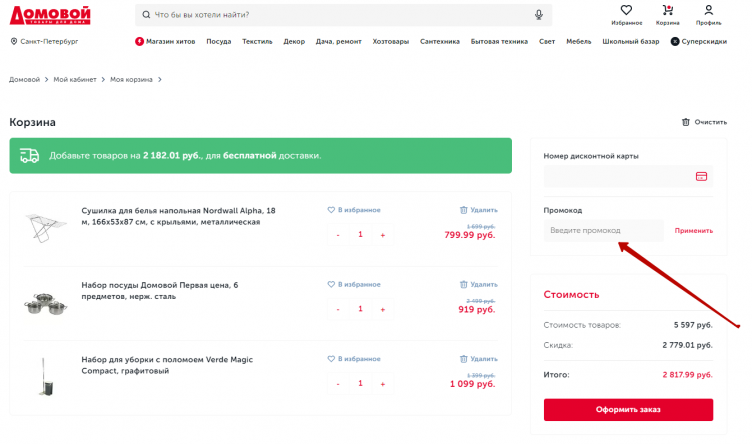Viewport: 752px width, 444px height.
Task: Decrease quantity of Набор посуды
Action: pyautogui.click(x=338, y=309)
